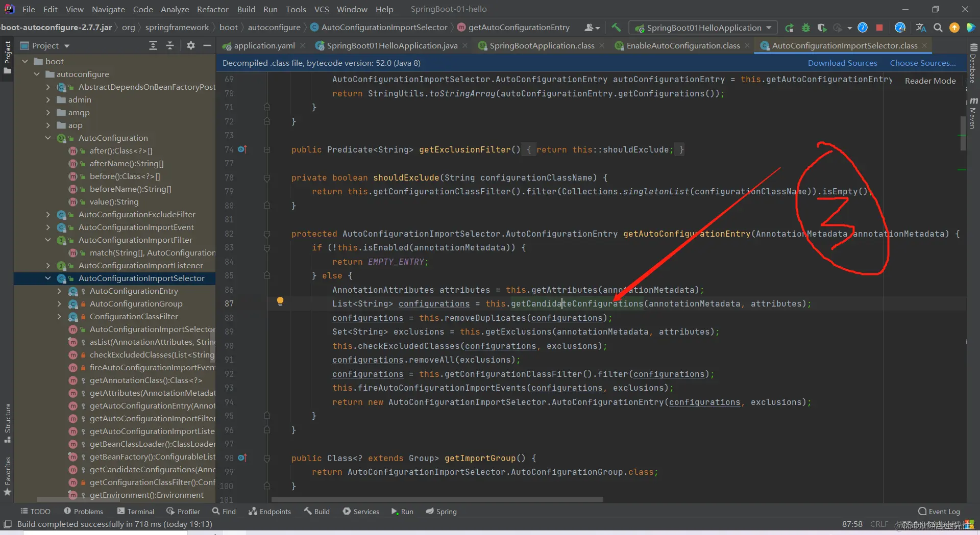Switch to the application.yaml tab
This screenshot has height=535, width=980.
[x=264, y=46]
